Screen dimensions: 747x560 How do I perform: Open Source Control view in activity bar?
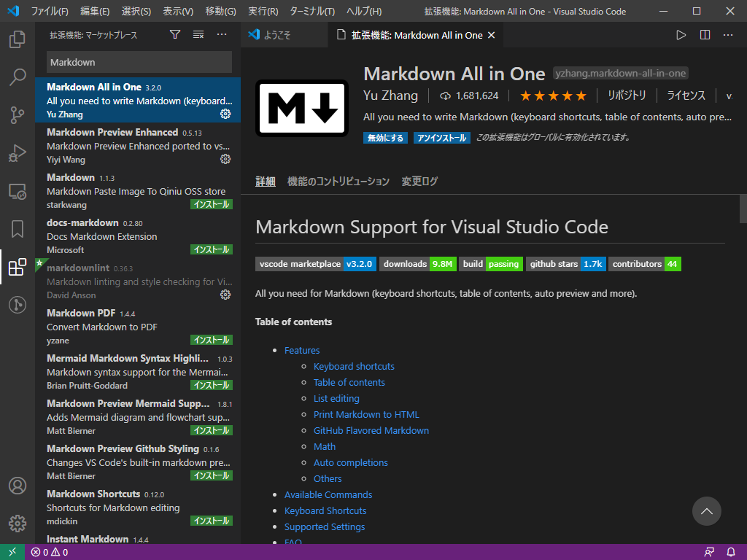point(18,114)
